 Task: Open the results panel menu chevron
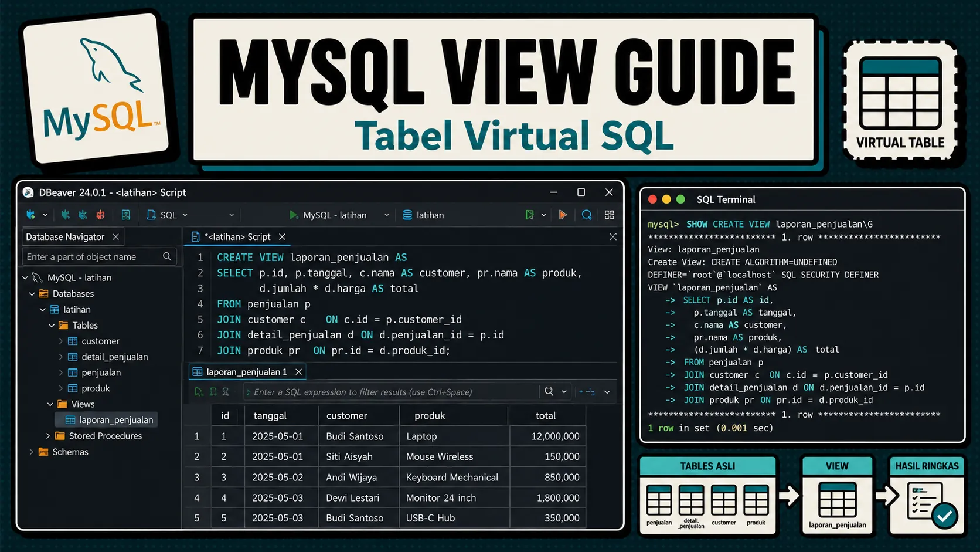click(607, 392)
